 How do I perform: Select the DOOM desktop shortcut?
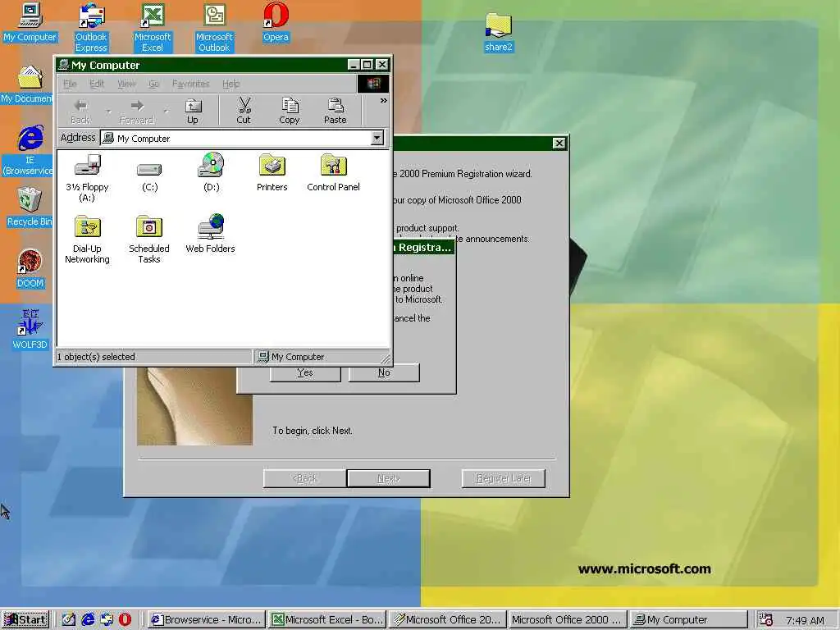[30, 269]
